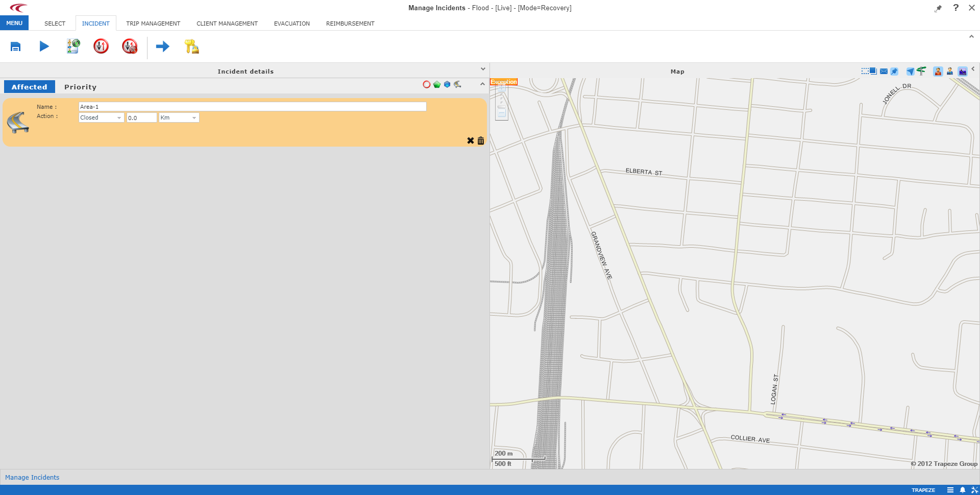Delete Area-1 using the trash button
The height and width of the screenshot is (495, 980).
(480, 140)
